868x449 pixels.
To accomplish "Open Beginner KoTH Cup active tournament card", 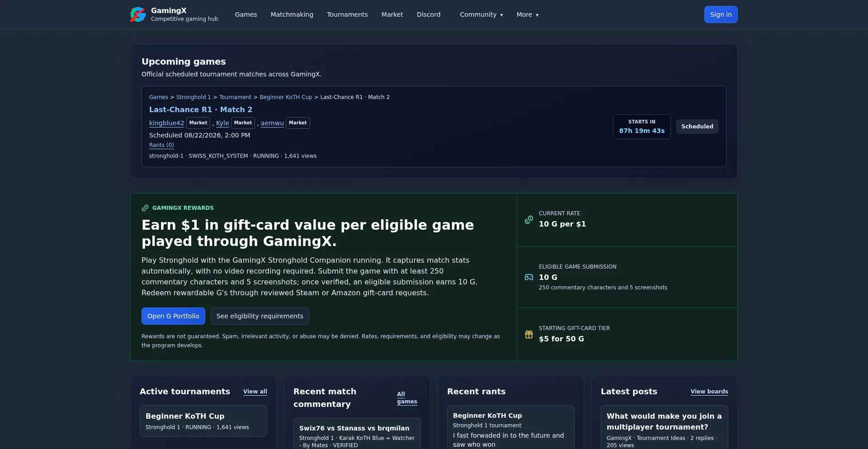I will tap(203, 421).
